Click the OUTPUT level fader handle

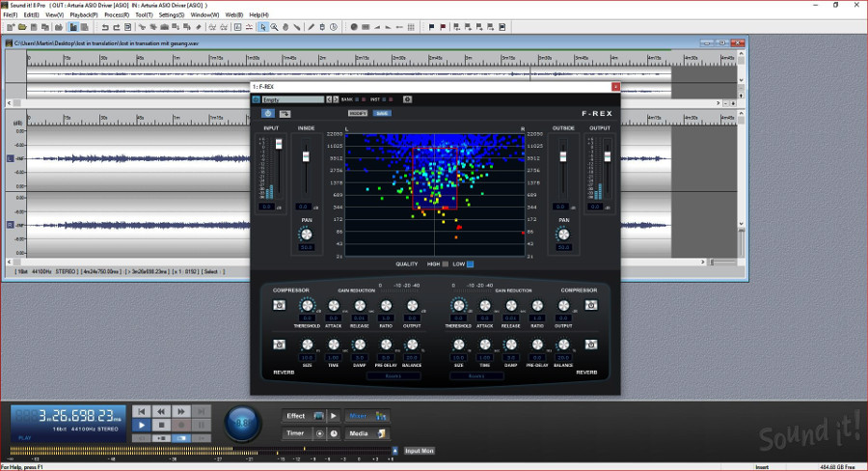click(608, 156)
